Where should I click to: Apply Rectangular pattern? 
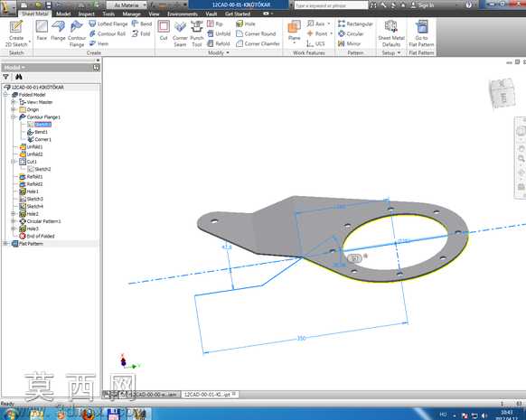click(x=355, y=23)
